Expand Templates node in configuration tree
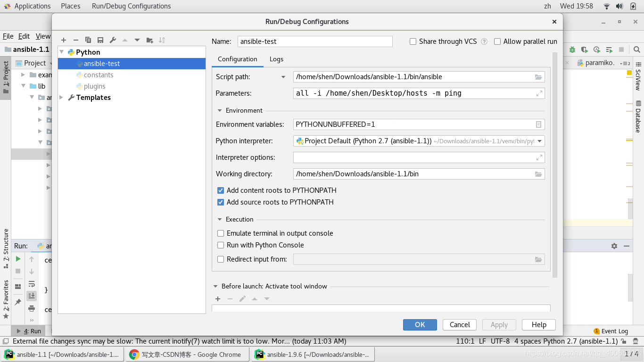This screenshot has height=362, width=644. (x=62, y=98)
